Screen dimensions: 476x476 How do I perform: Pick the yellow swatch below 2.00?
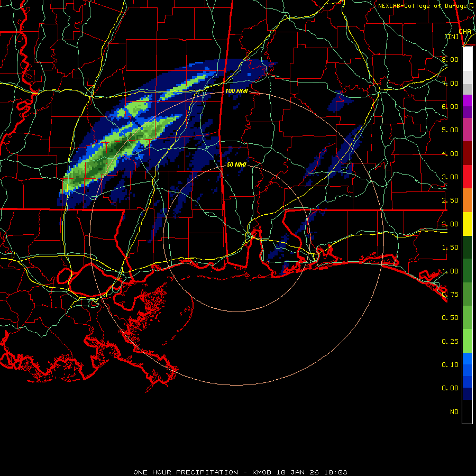[467, 224]
